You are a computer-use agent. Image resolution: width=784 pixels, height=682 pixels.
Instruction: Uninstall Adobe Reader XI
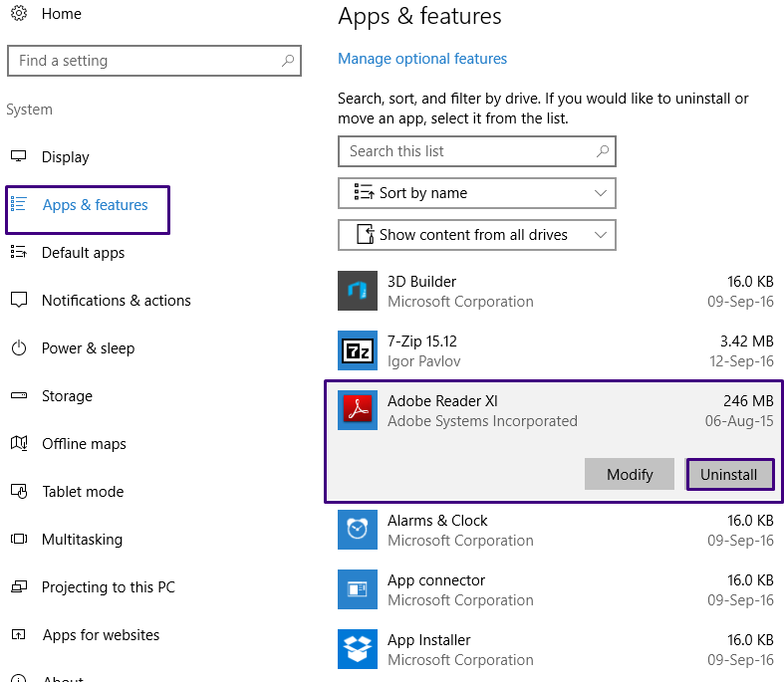click(x=729, y=474)
